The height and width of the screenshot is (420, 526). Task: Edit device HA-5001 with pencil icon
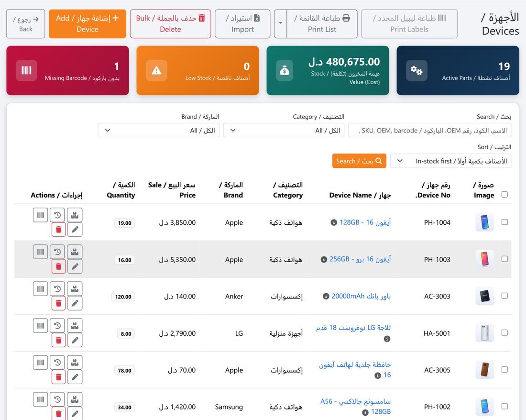point(75,340)
